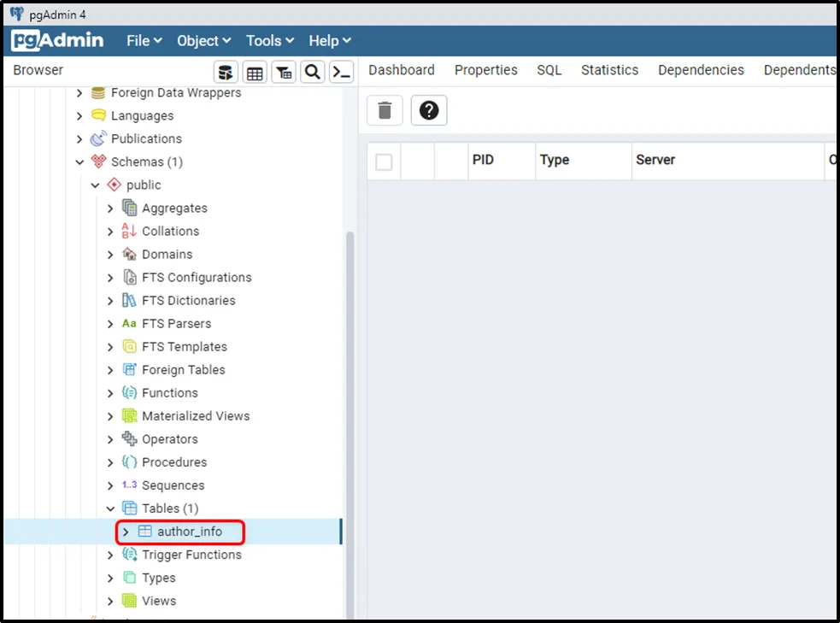
Task: Click the Filtered Rows icon
Action: (284, 72)
